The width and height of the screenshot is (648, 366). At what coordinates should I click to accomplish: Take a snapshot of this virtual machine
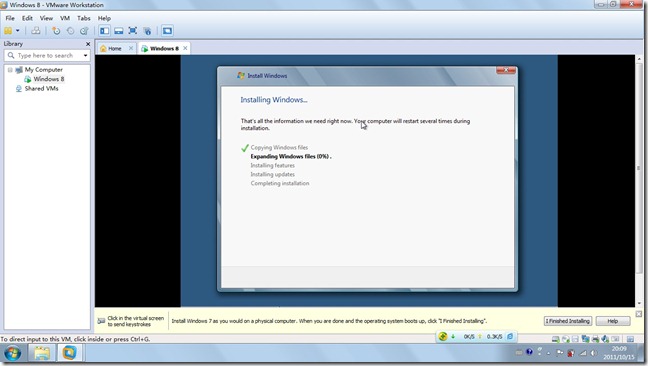coord(56,31)
